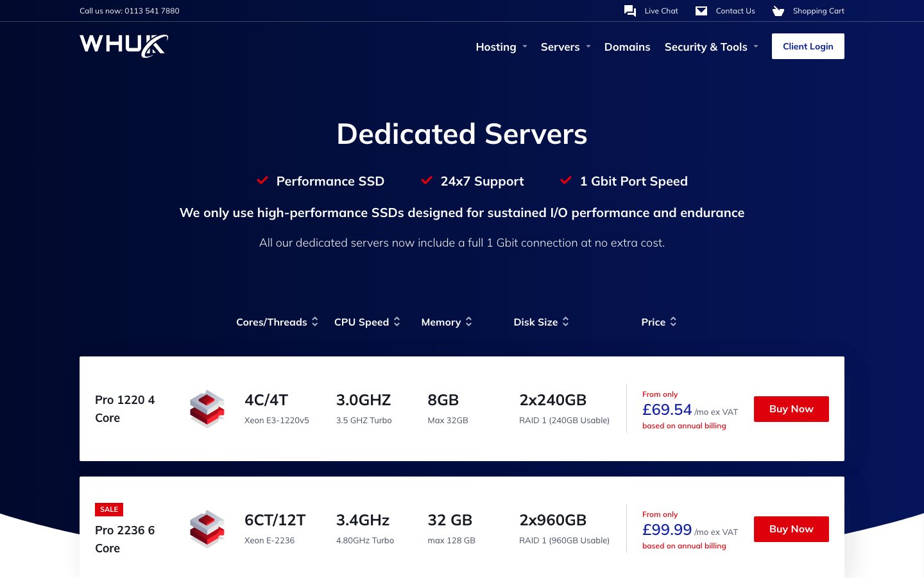Click the 3.0GHZ speed value
Viewport: 924px width, 578px height.
(x=363, y=400)
